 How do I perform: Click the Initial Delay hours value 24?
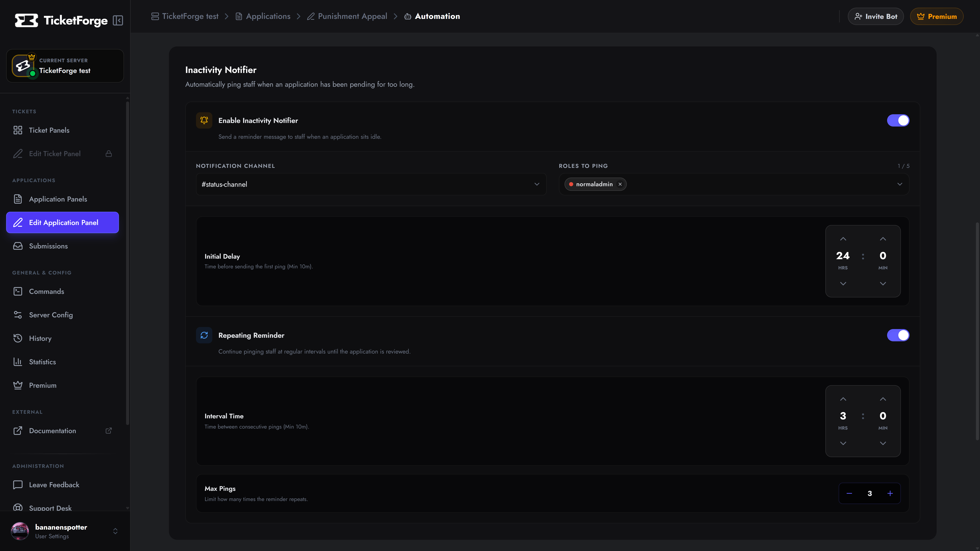843,256
